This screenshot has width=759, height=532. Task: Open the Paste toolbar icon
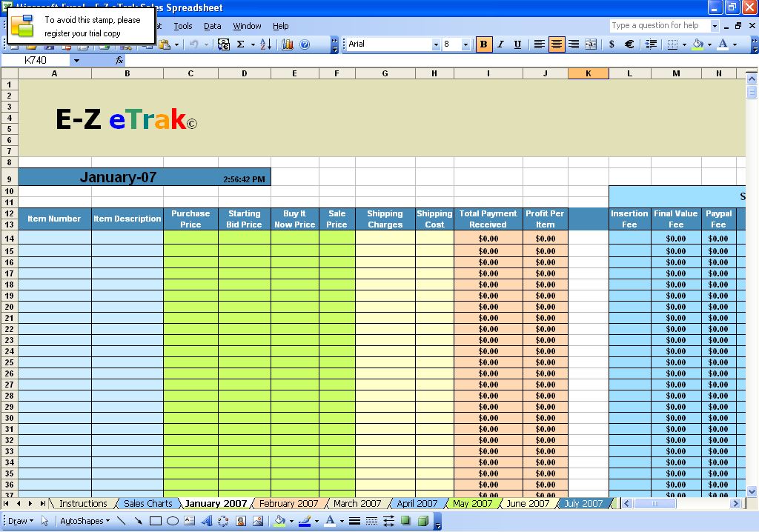[x=165, y=44]
